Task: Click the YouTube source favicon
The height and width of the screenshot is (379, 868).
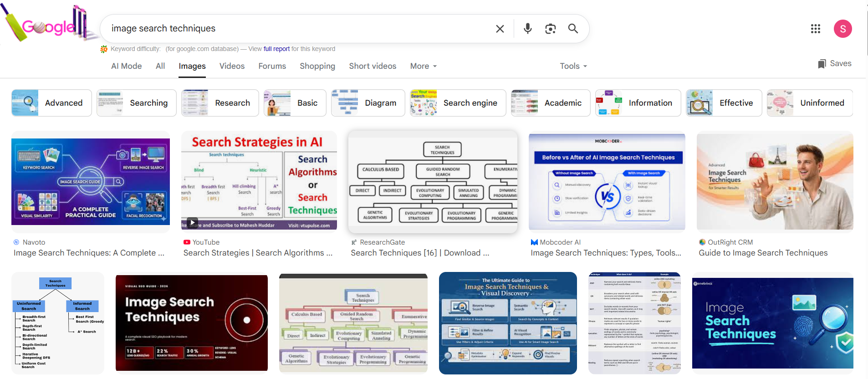Action: pos(187,242)
